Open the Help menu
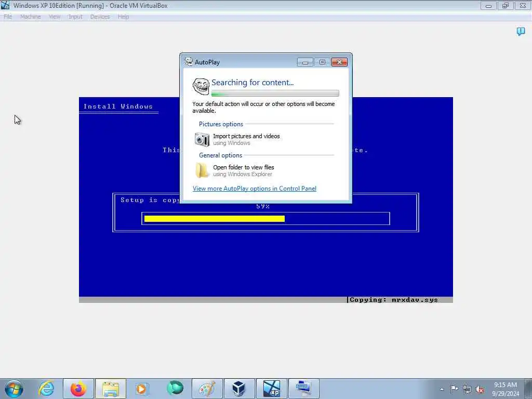 pos(123,17)
